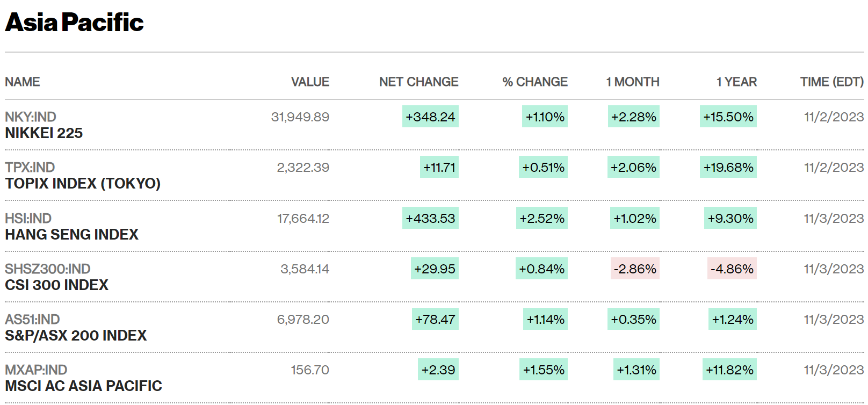Screen dimensions: 868x405
Task: Select the CSI 300 net change +29.95
Action: (x=435, y=269)
